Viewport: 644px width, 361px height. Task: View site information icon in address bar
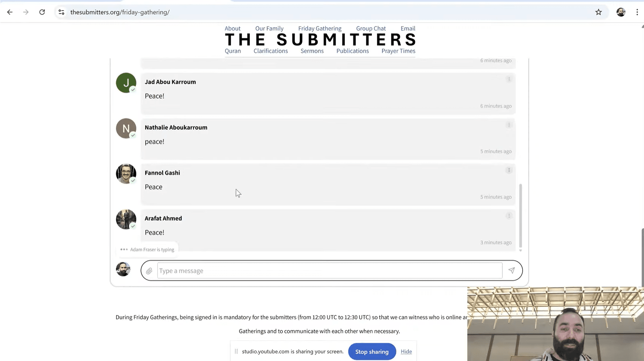point(62,12)
